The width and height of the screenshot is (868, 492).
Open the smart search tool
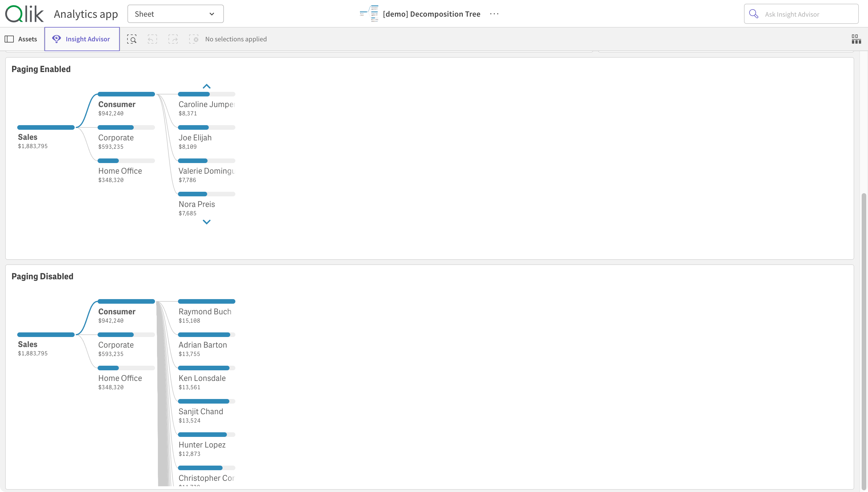132,39
